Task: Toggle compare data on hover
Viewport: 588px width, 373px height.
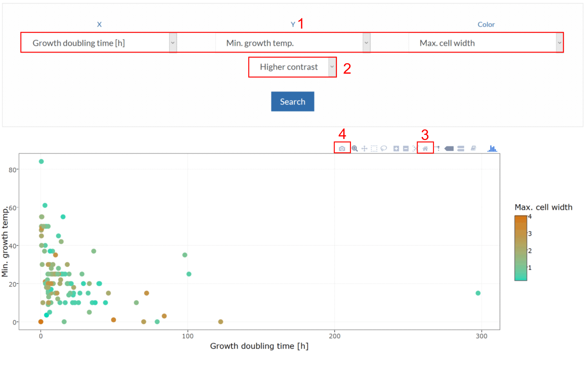Action: 461,149
